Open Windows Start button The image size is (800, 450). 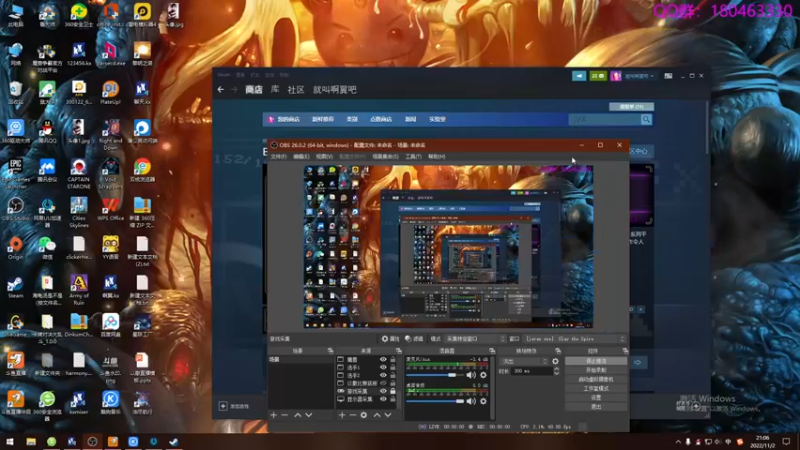coord(10,442)
